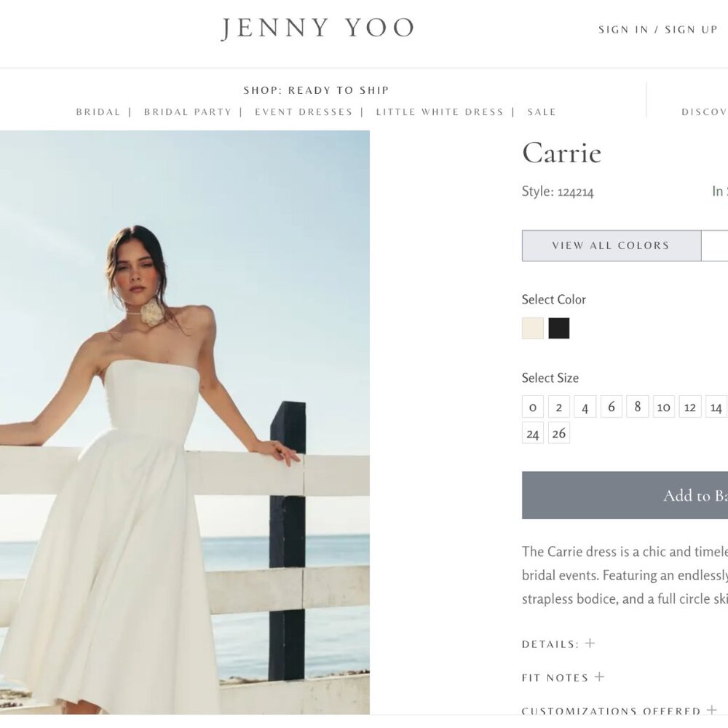This screenshot has width=728, height=728.
Task: Open the BRIDAL PARTY category
Action: (187, 111)
